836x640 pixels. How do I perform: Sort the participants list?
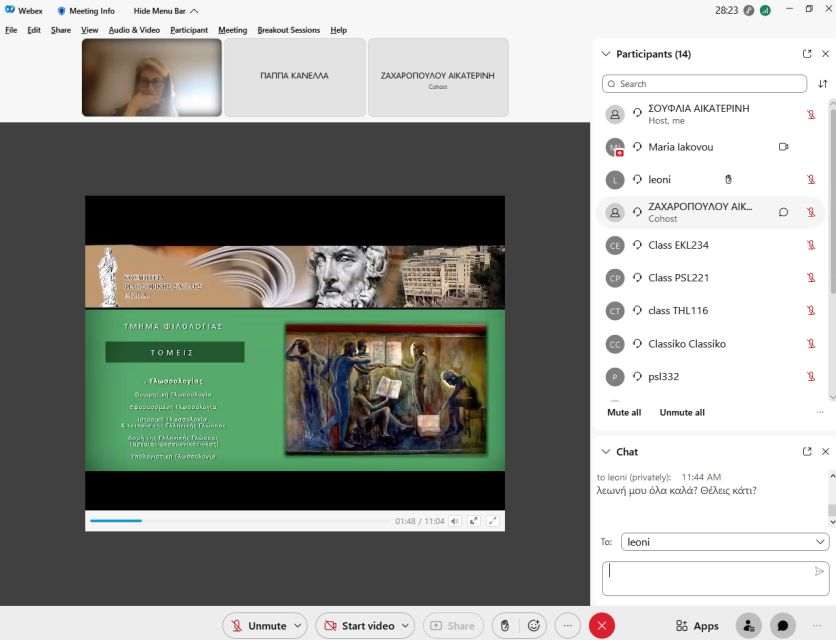822,84
